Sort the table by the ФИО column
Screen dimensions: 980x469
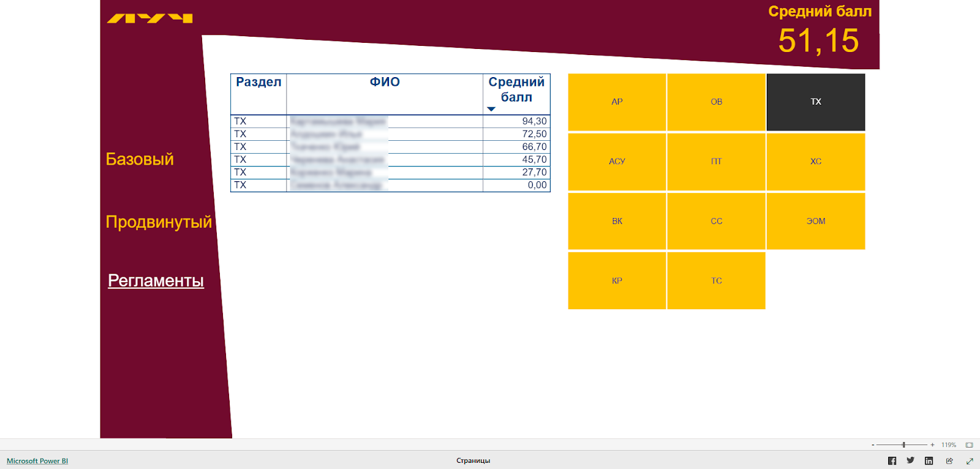[384, 82]
